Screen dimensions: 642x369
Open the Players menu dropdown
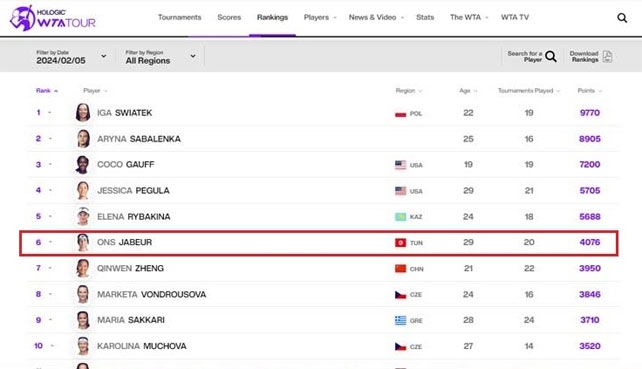tap(320, 17)
